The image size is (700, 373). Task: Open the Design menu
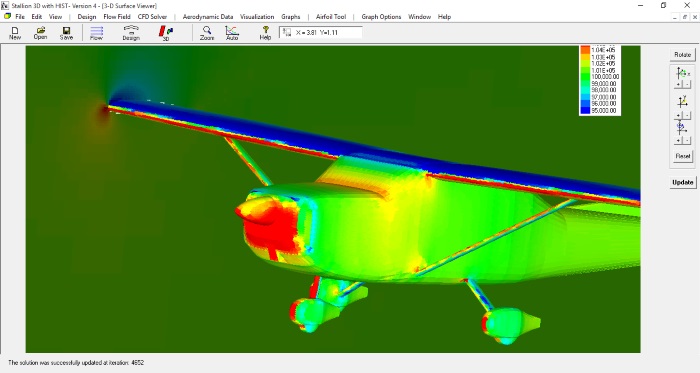pos(87,17)
